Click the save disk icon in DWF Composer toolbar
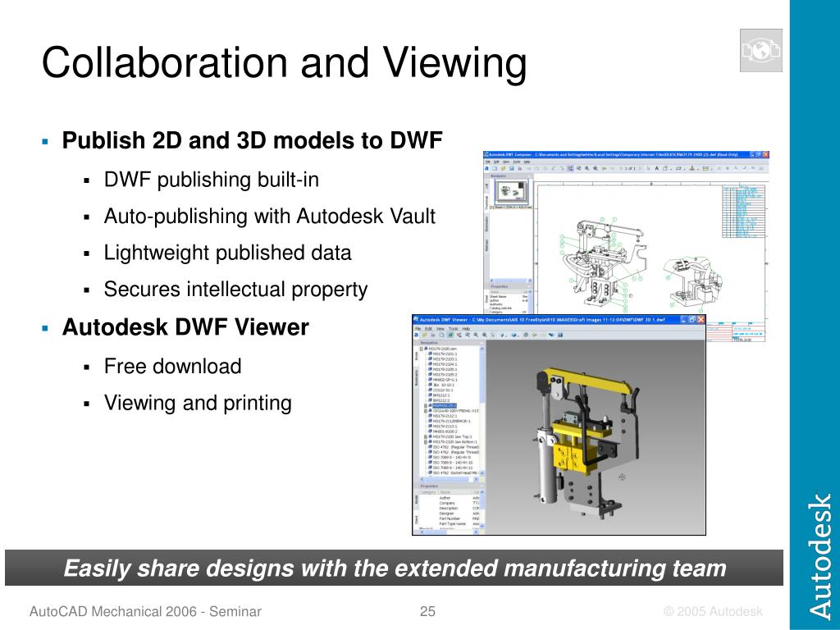Screen dimensions: 840x630 512,168
